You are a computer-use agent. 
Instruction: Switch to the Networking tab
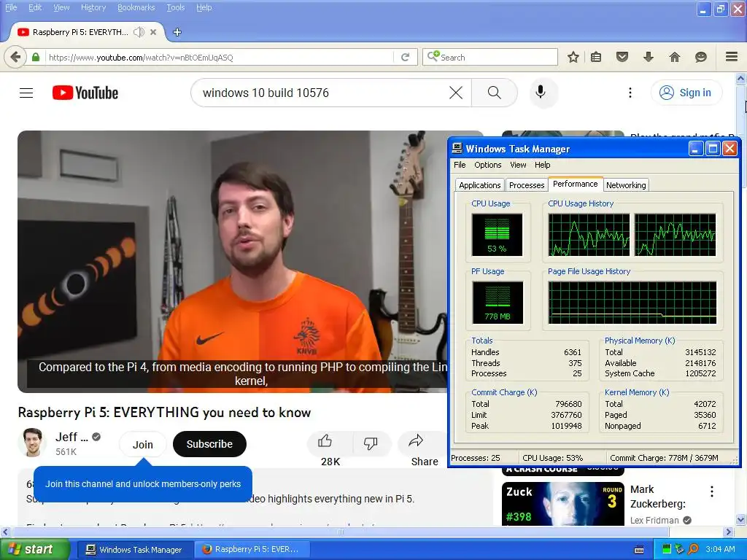(626, 184)
